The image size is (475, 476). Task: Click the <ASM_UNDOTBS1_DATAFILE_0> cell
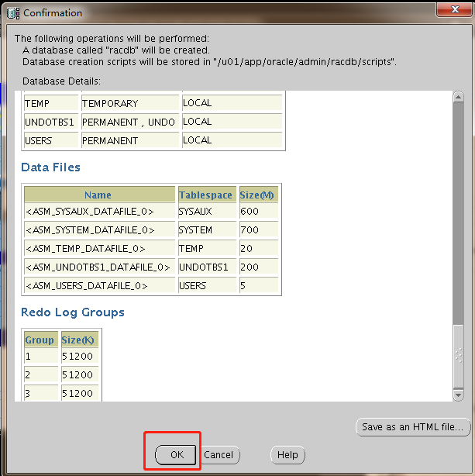point(99,267)
